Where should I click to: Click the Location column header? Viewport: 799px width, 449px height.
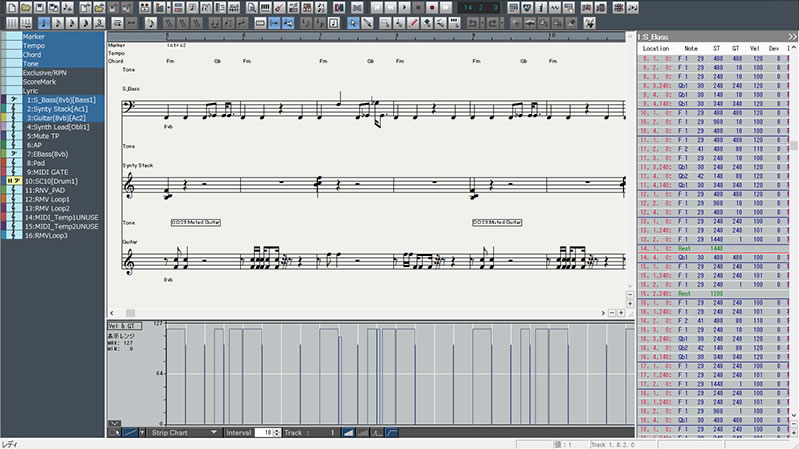pyautogui.click(x=656, y=47)
